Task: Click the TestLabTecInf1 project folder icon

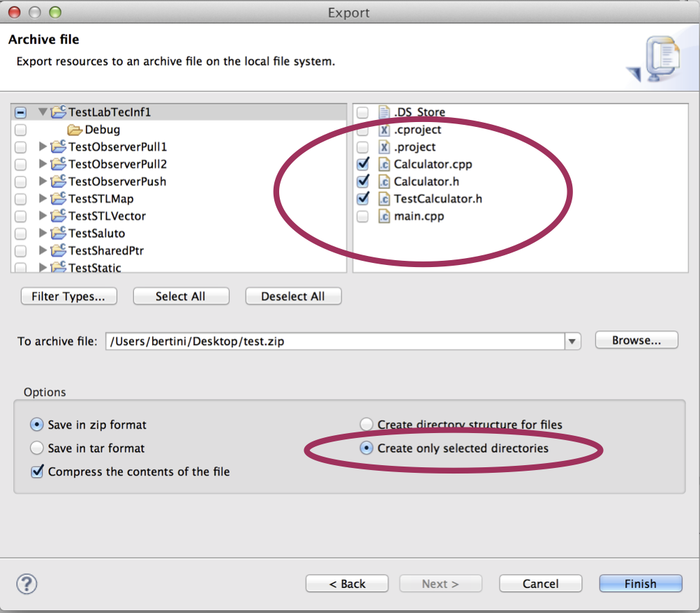Action: coord(59,112)
